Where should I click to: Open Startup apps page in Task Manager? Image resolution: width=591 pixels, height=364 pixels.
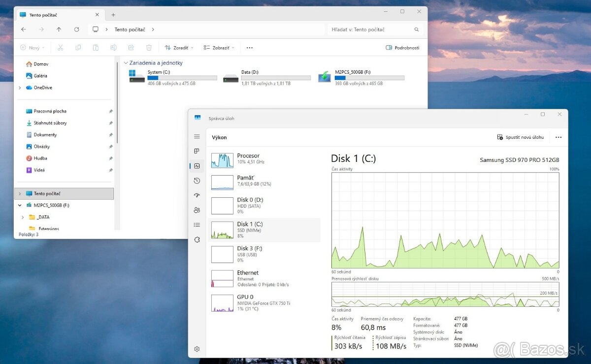pos(197,195)
